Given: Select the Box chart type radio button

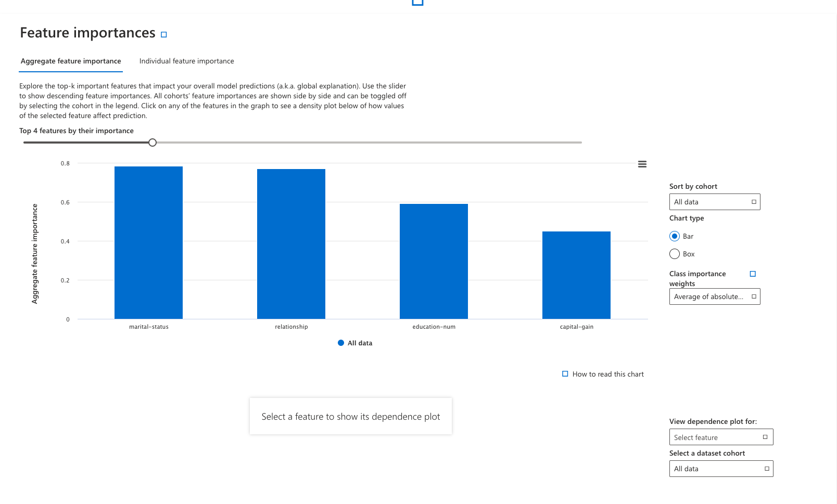Looking at the screenshot, I should click(675, 254).
